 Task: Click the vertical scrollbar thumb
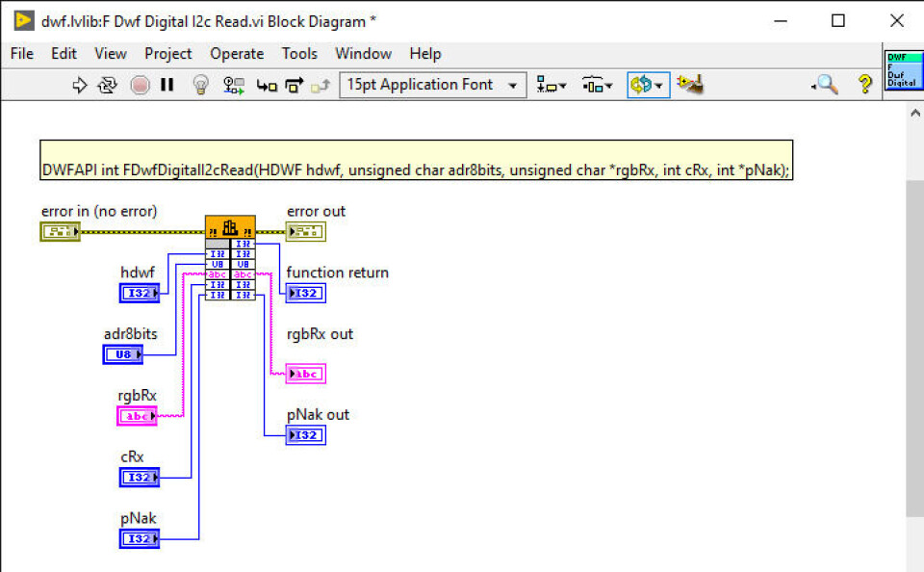click(x=914, y=348)
